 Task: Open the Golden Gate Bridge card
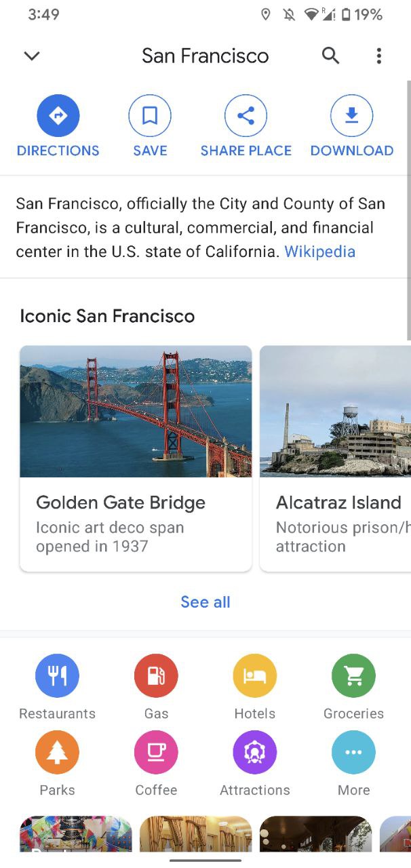136,458
